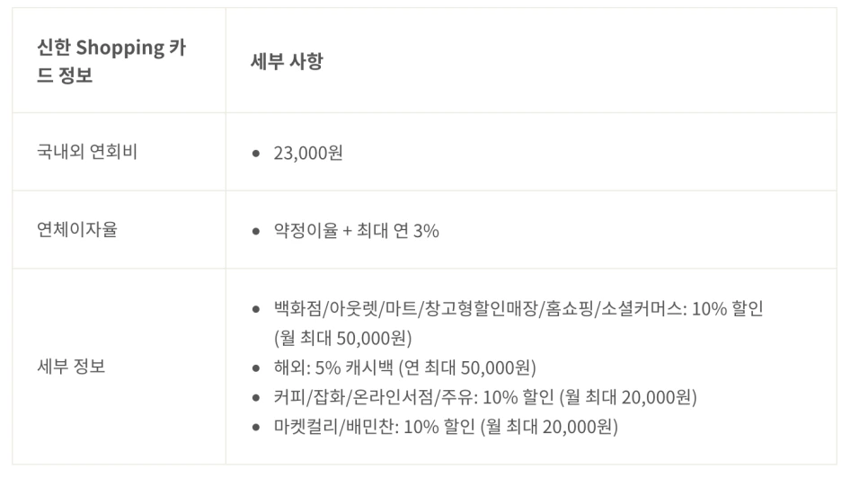The image size is (868, 478).
Task: Click the bullet before '마켓컬리/배민찬'
Action: [x=256, y=427]
